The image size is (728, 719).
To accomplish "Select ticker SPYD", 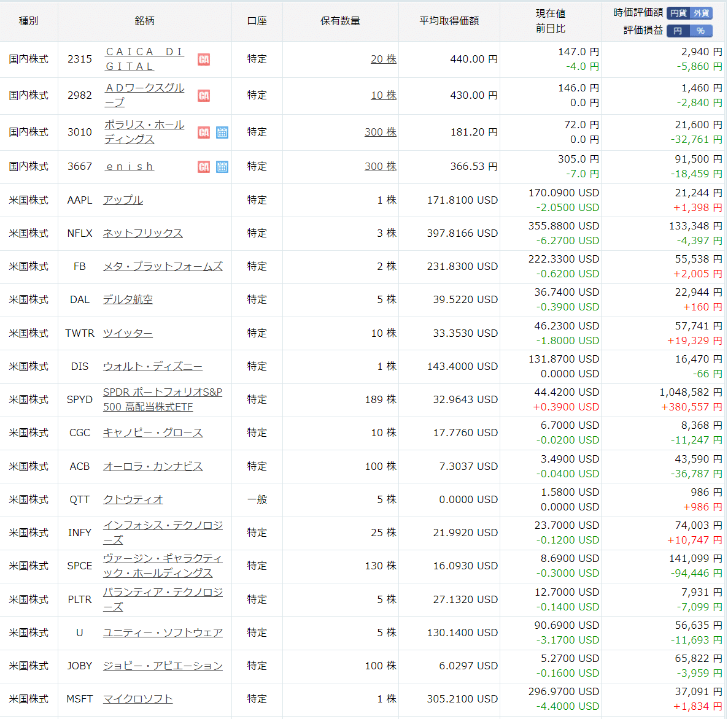I will click(x=79, y=399).
